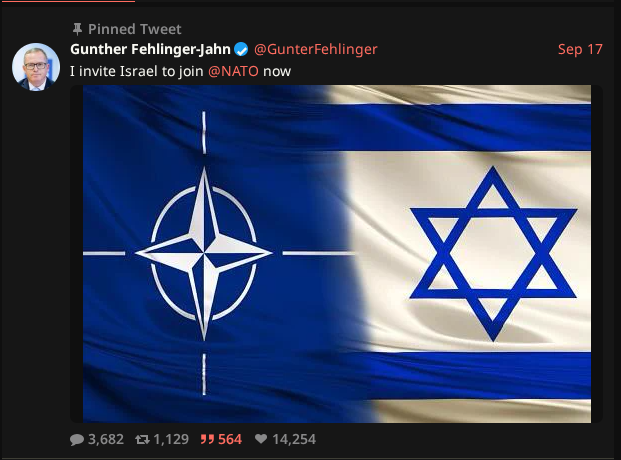This screenshot has width=621, height=460.
Task: Click the NATO compass emblem in image
Action: tap(204, 254)
